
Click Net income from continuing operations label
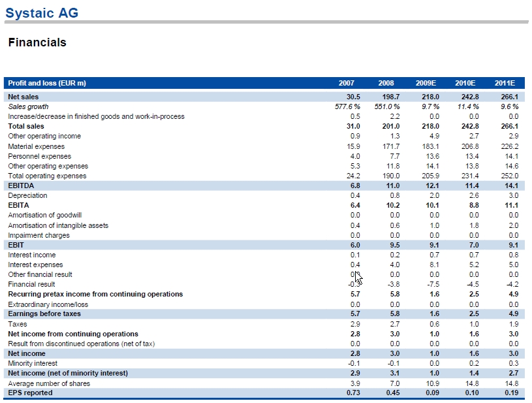coord(73,334)
